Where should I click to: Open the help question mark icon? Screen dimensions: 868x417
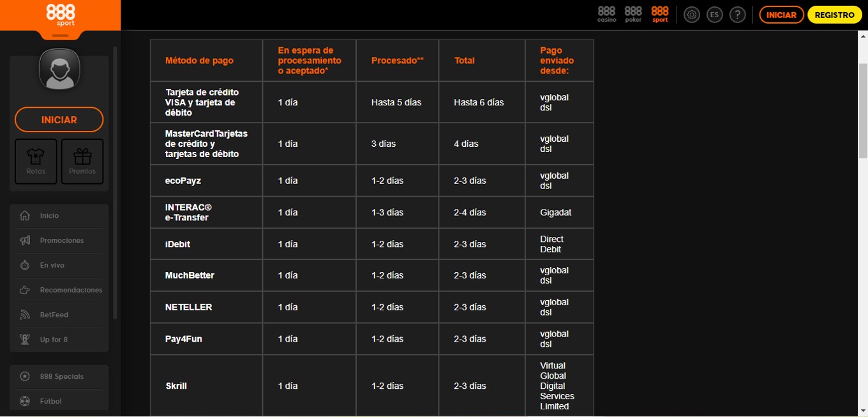click(738, 15)
